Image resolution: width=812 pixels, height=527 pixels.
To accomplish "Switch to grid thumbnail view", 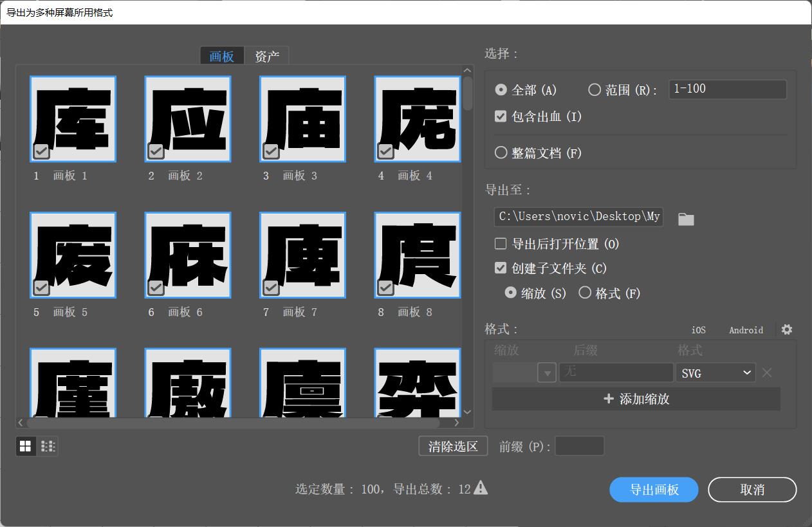I will tap(25, 446).
